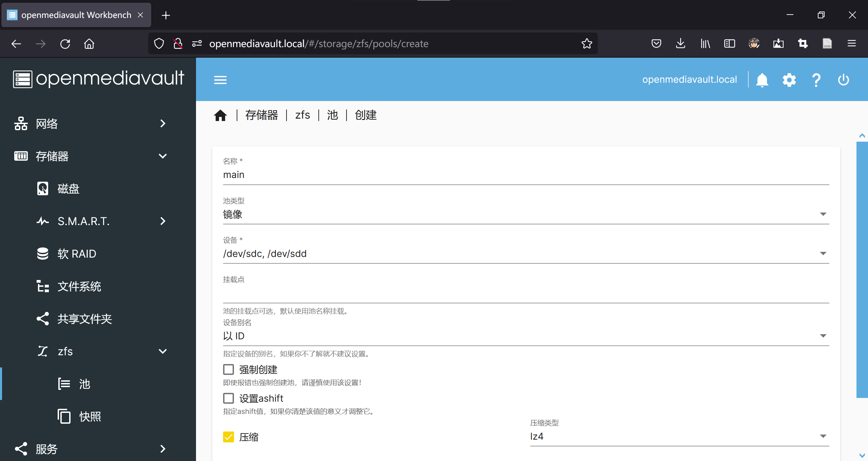Viewport: 868px width, 461px height.
Task: Open the 池类型 dropdown
Action: (x=526, y=214)
